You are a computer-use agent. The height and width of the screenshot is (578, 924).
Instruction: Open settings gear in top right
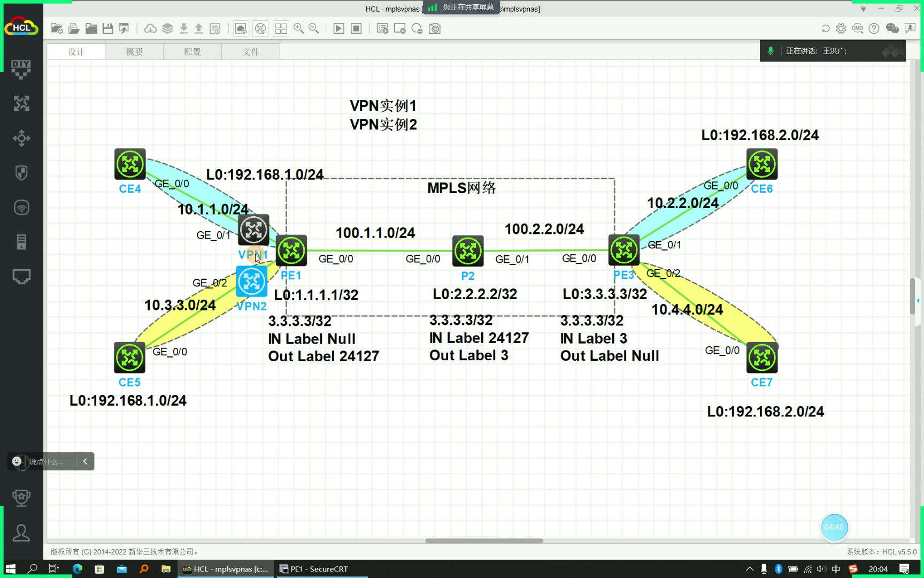click(x=841, y=28)
